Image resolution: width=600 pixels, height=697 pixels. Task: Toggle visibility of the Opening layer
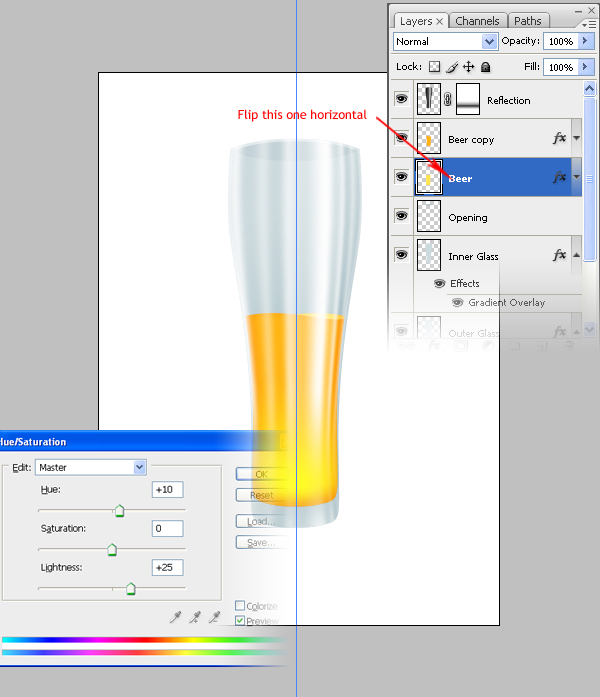tap(401, 216)
